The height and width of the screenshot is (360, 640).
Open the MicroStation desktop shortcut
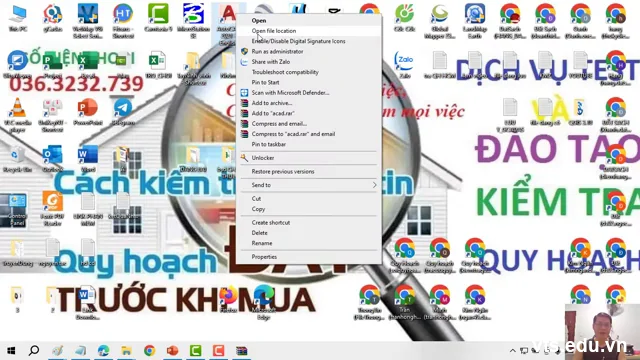(193, 20)
